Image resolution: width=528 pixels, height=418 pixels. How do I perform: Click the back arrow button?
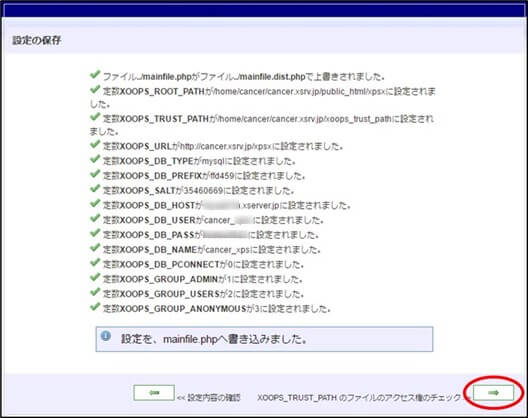tap(154, 393)
